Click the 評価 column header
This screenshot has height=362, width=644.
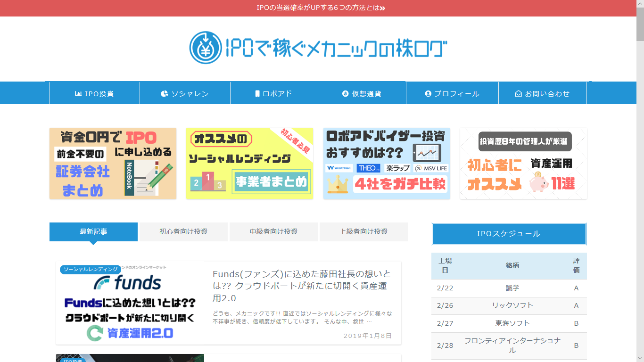click(x=577, y=266)
